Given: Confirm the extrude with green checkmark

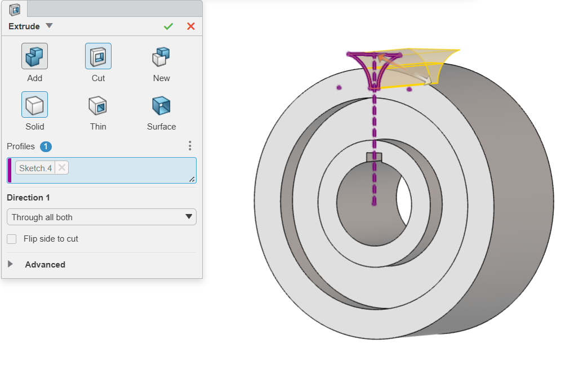Looking at the screenshot, I should click(x=168, y=26).
